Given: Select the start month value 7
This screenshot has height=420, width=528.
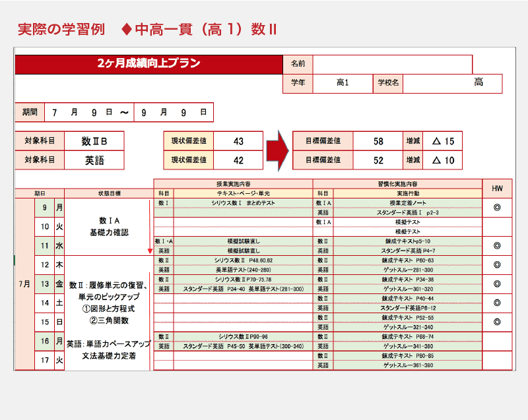Looking at the screenshot, I should (55, 112).
